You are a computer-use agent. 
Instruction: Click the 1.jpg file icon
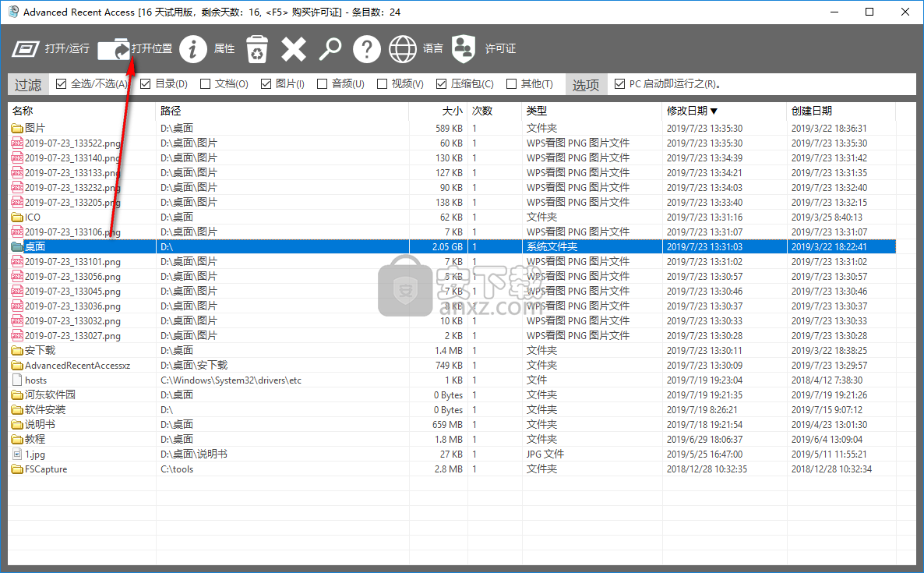pyautogui.click(x=17, y=454)
